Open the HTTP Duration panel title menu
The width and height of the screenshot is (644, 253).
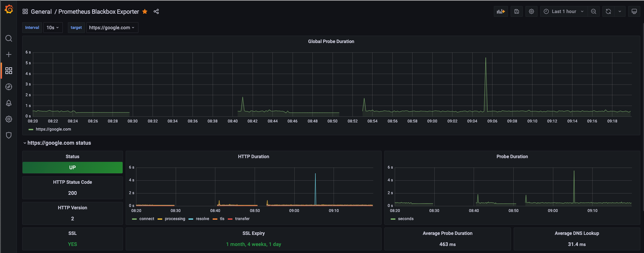(253, 156)
